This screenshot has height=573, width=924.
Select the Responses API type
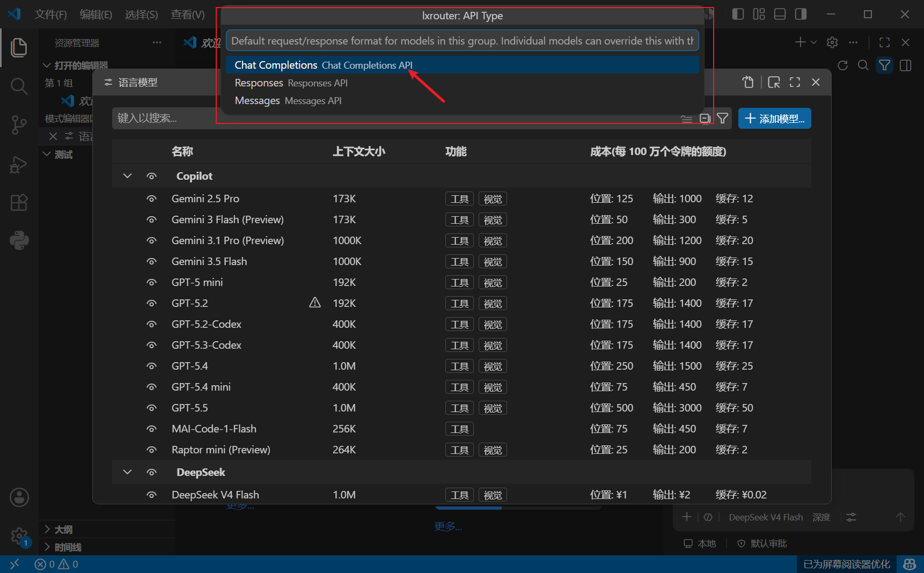pos(463,83)
